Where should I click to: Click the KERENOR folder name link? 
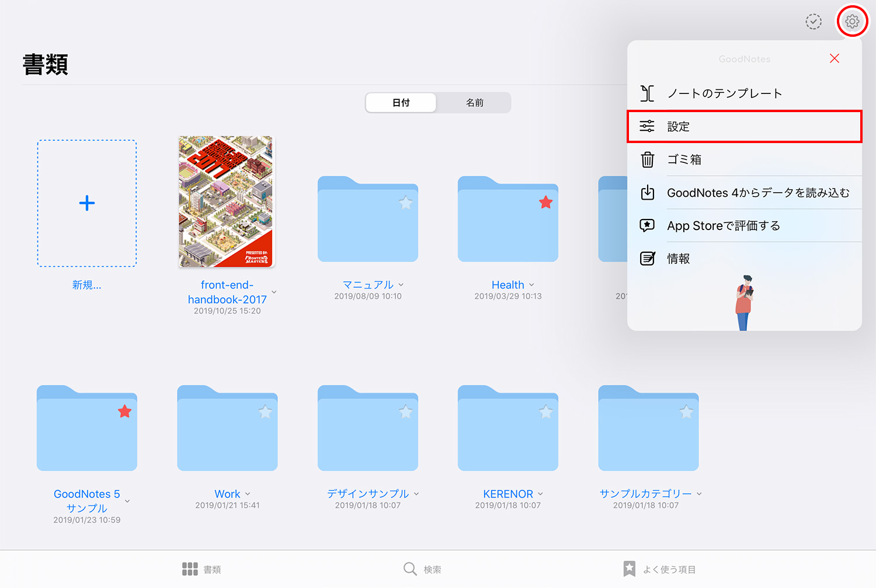click(508, 494)
